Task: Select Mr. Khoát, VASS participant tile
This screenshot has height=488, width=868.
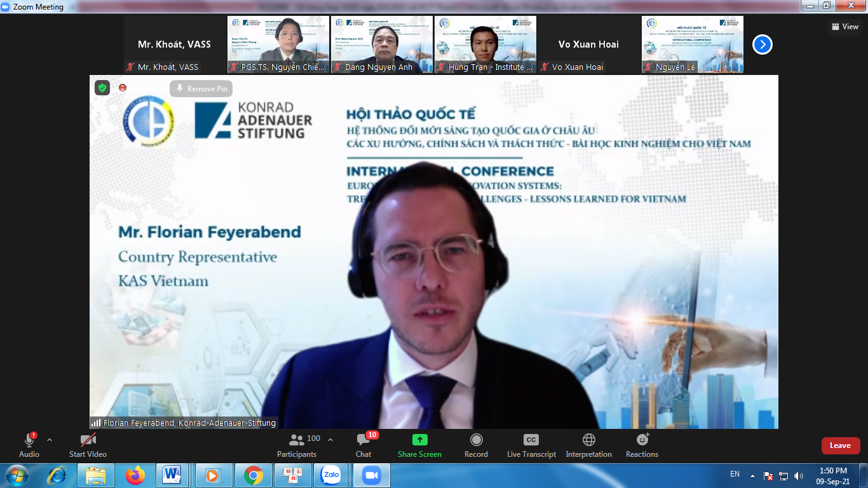Action: pos(175,44)
